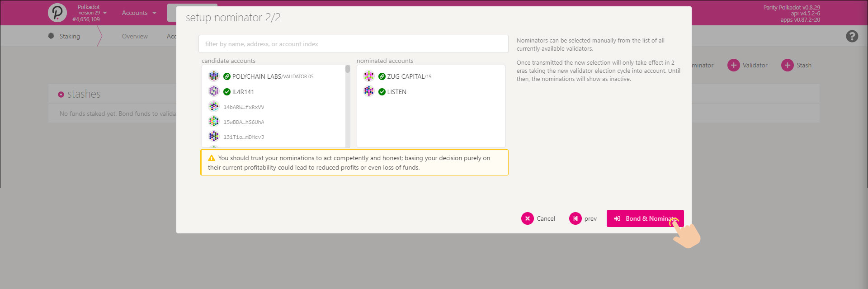Click the red X Cancel icon
Screen dimensions: 868x289
[527, 218]
